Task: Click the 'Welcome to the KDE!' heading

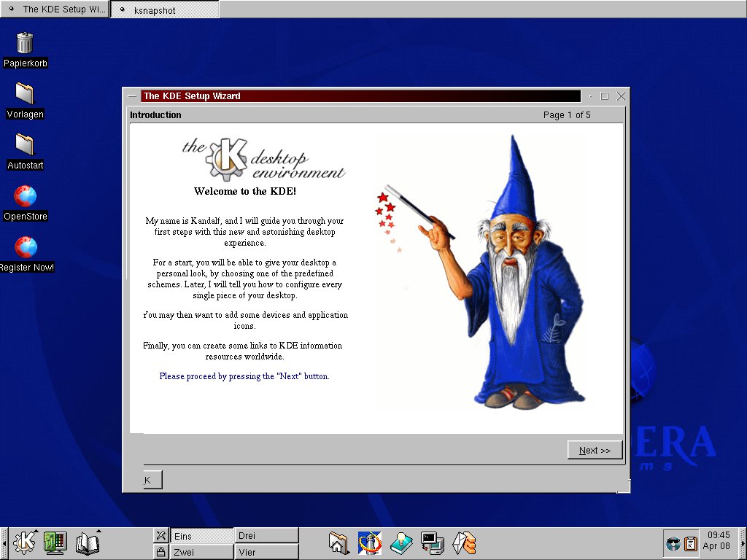Action: pos(245,192)
